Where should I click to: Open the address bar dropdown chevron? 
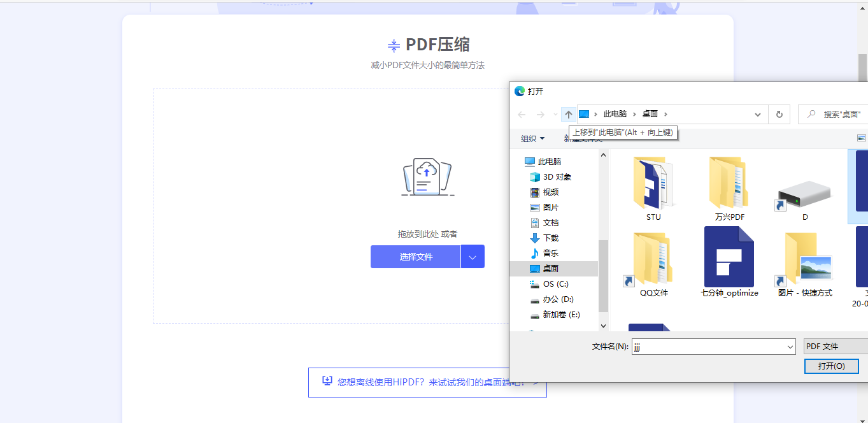757,113
